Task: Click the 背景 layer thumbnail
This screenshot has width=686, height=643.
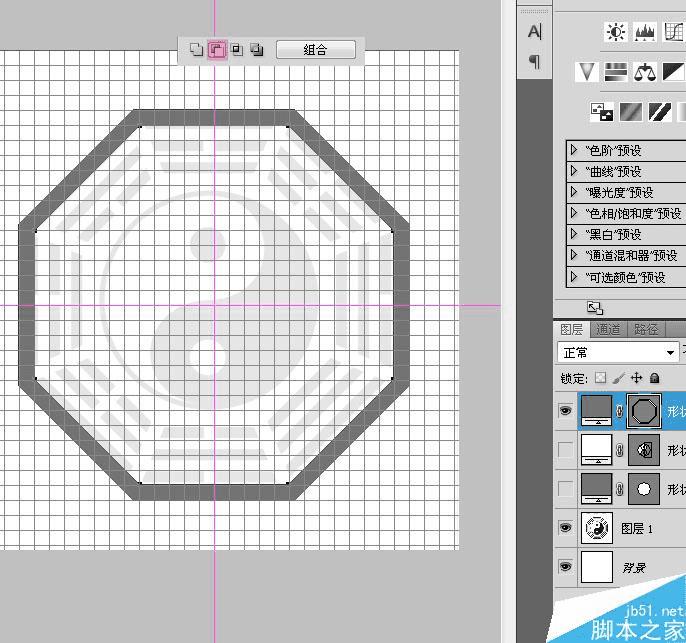Action: coord(597,567)
